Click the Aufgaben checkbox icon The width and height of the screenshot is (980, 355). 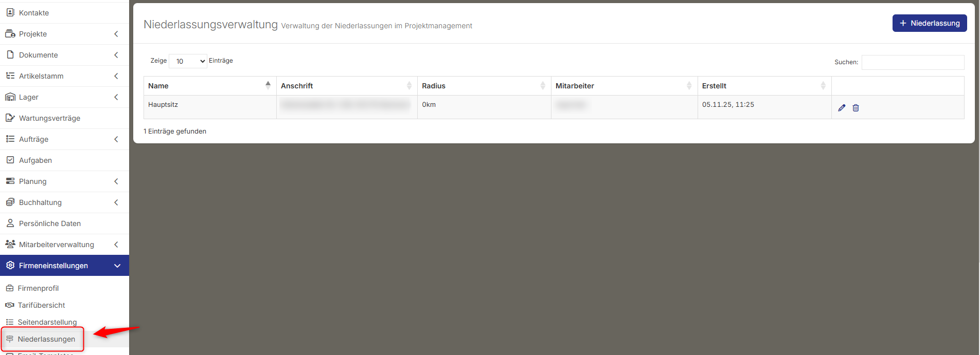pos(10,160)
